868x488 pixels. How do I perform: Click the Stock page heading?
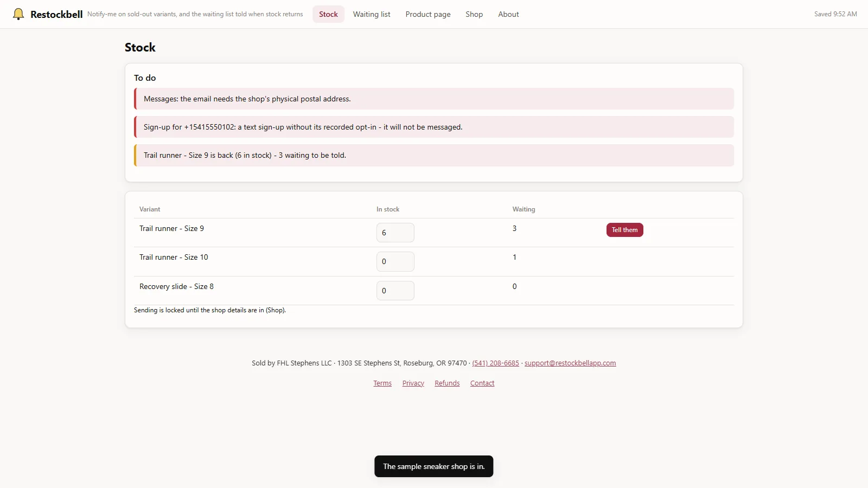(x=140, y=47)
